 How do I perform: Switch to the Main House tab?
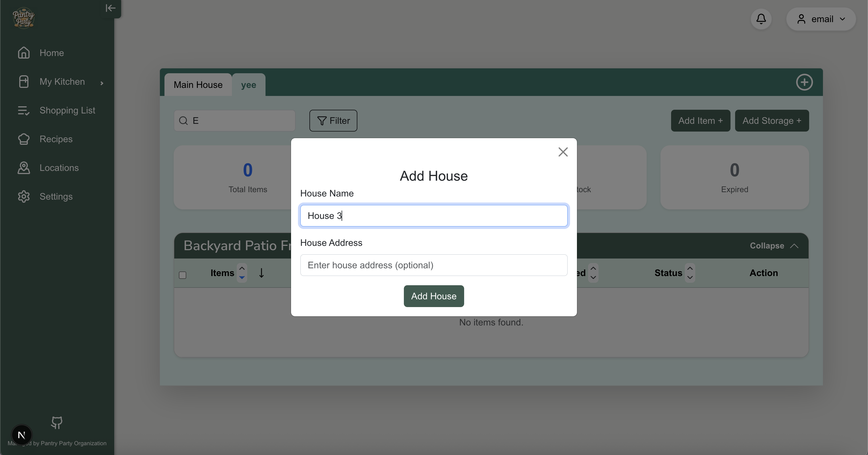(198, 85)
